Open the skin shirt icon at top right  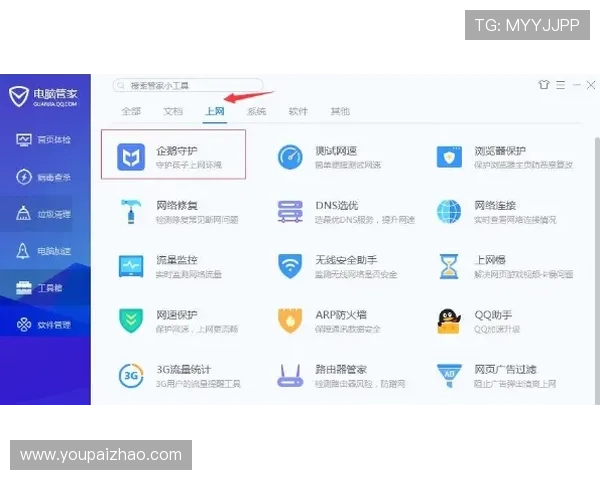544,85
